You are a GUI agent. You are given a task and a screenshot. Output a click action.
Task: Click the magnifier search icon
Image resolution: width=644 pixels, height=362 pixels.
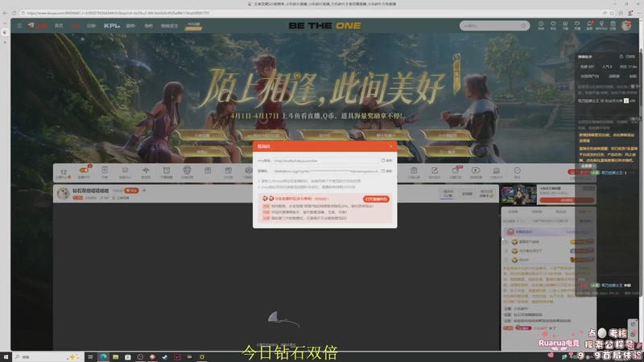[523, 26]
